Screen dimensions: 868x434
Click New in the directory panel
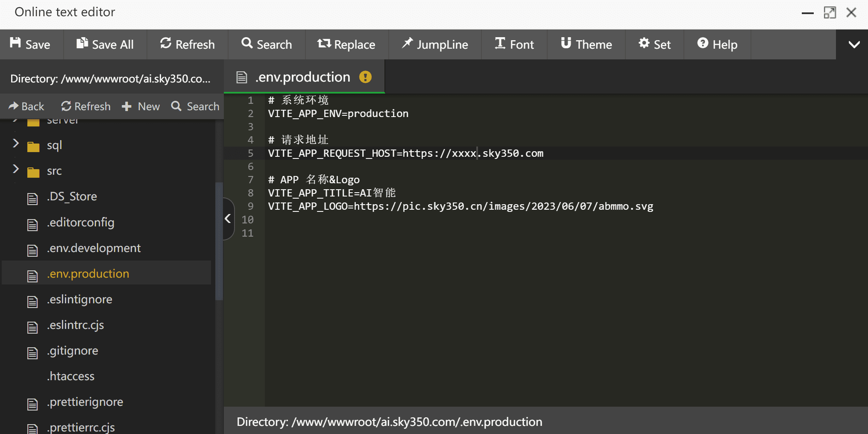[x=141, y=106]
